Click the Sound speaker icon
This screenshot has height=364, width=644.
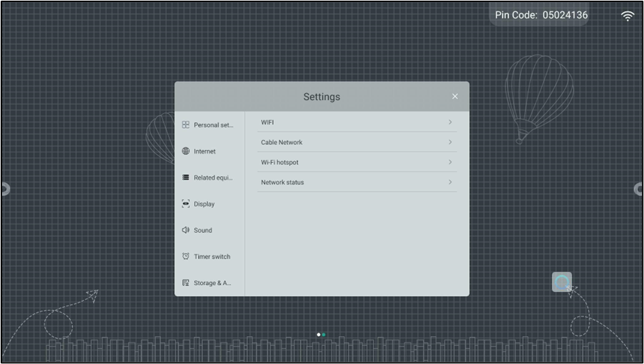[x=186, y=230]
